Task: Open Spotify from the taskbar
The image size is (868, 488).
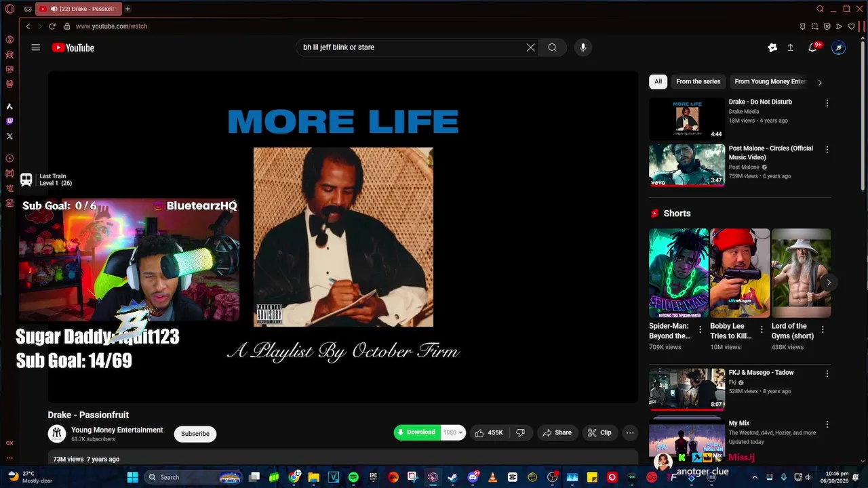Action: coord(353,477)
